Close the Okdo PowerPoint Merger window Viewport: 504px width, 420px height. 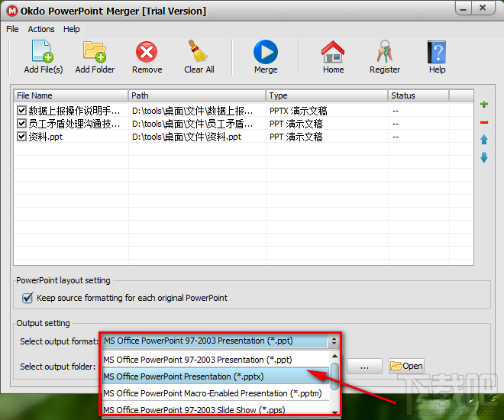[x=483, y=8]
